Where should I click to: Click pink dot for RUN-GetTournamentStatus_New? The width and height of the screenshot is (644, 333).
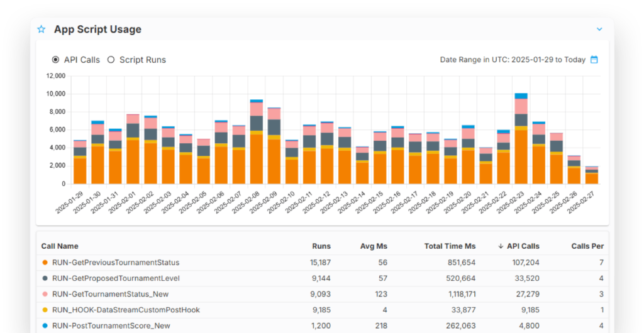coord(45,294)
